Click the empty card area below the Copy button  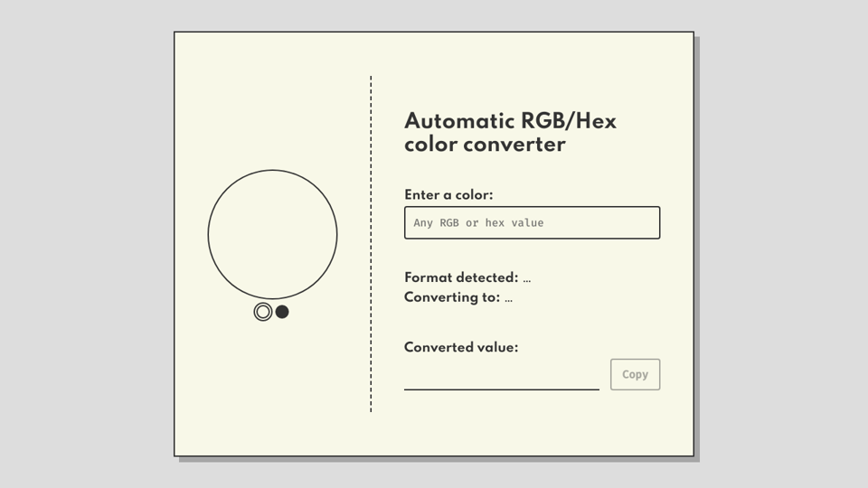tap(635, 423)
